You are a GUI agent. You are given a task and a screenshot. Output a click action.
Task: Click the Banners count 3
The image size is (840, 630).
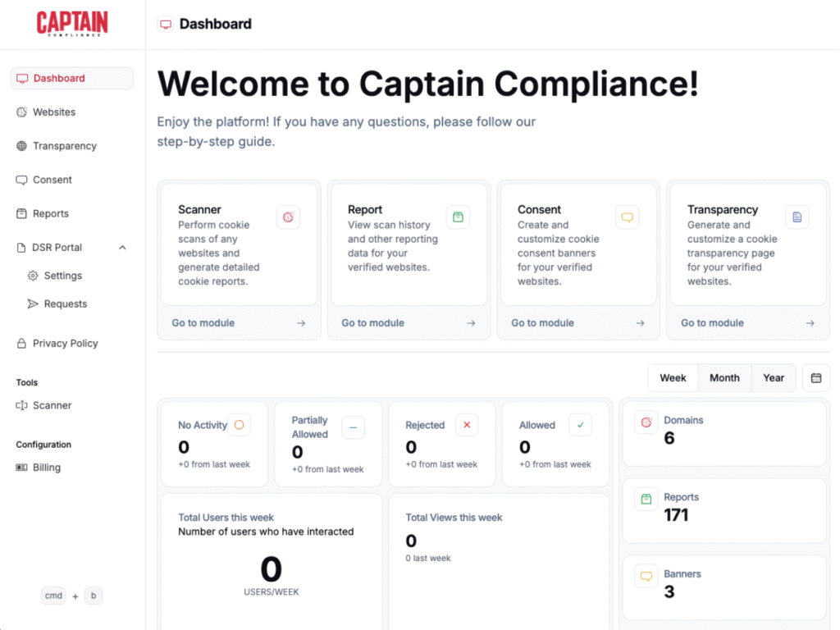tap(669, 592)
